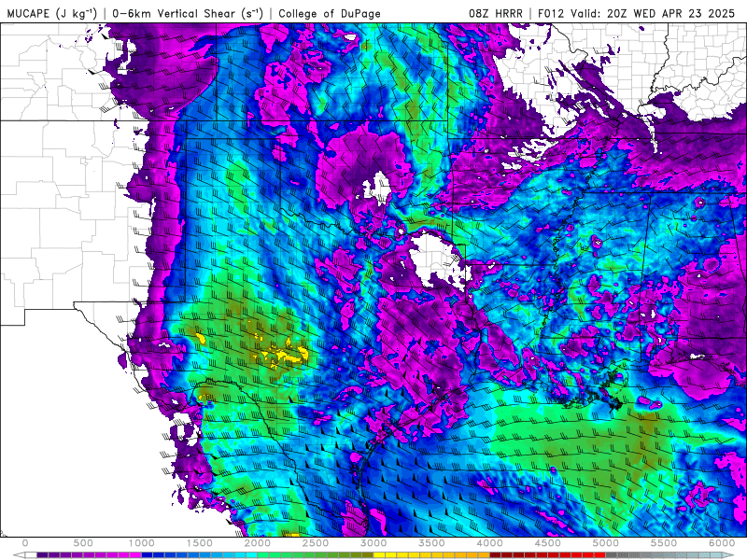Viewport: 747px width, 560px height.
Task: Click the MUCAPE (J kg⁻¹) title label
Action: click(x=51, y=13)
